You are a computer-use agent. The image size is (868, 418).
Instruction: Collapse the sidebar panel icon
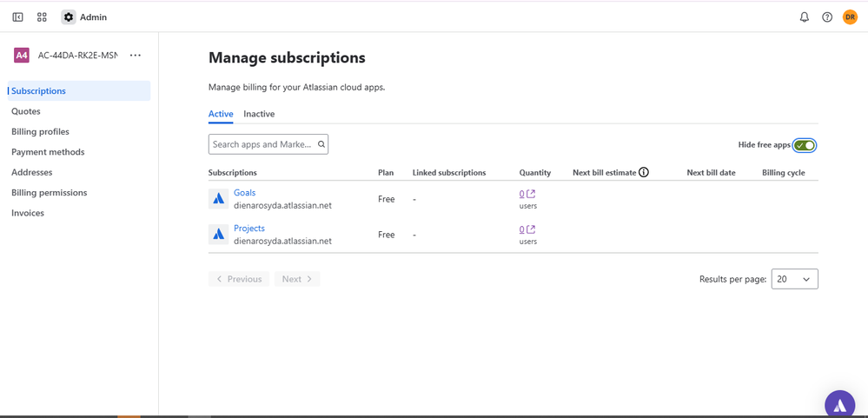click(17, 17)
